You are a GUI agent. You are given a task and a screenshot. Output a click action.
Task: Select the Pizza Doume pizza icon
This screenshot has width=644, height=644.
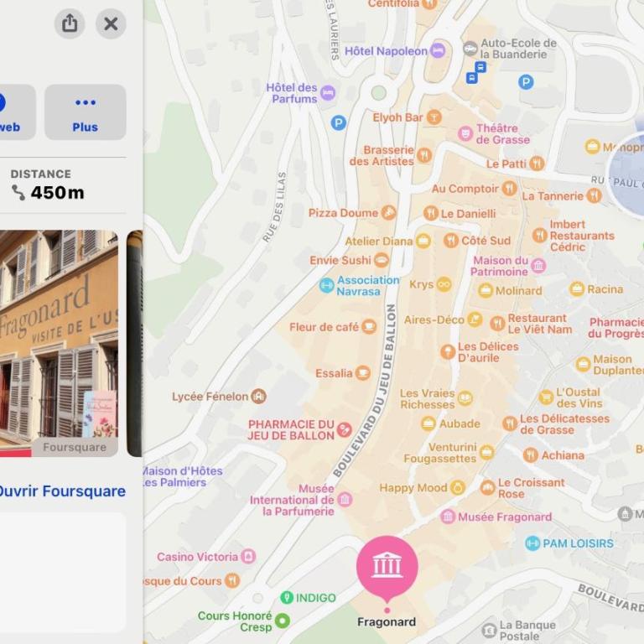388,213
